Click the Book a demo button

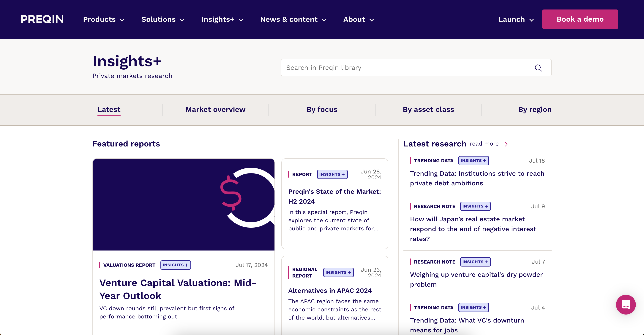click(x=580, y=19)
